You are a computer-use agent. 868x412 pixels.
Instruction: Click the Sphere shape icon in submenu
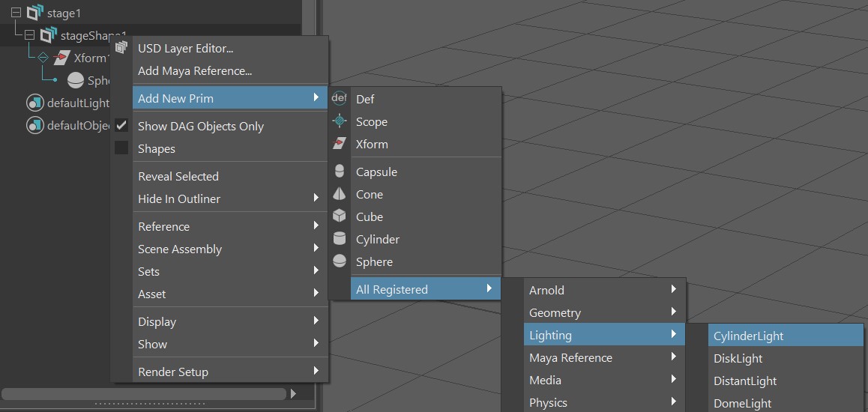pyautogui.click(x=340, y=261)
